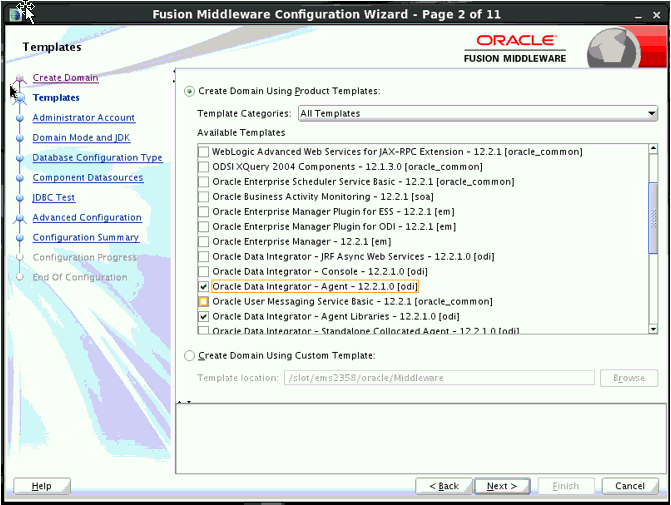Go to Domain Mode and JDK step
Viewport: 671px width, 505px height.
click(81, 138)
